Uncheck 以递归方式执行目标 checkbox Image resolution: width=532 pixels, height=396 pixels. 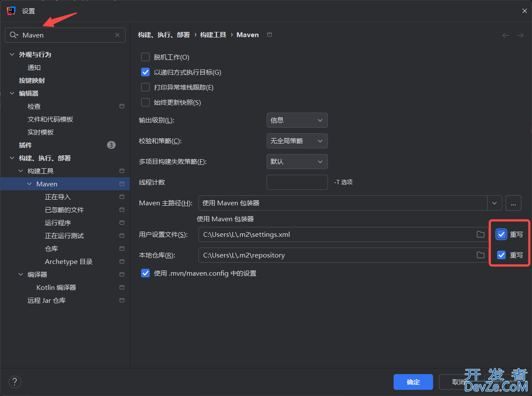tap(145, 72)
